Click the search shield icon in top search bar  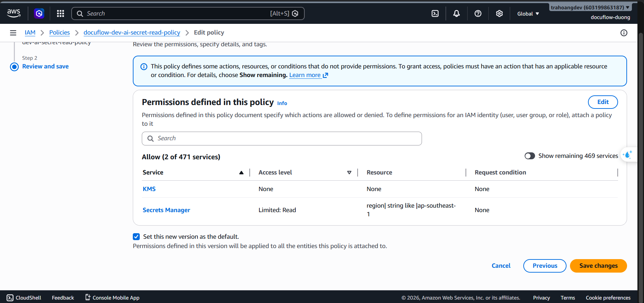(295, 13)
